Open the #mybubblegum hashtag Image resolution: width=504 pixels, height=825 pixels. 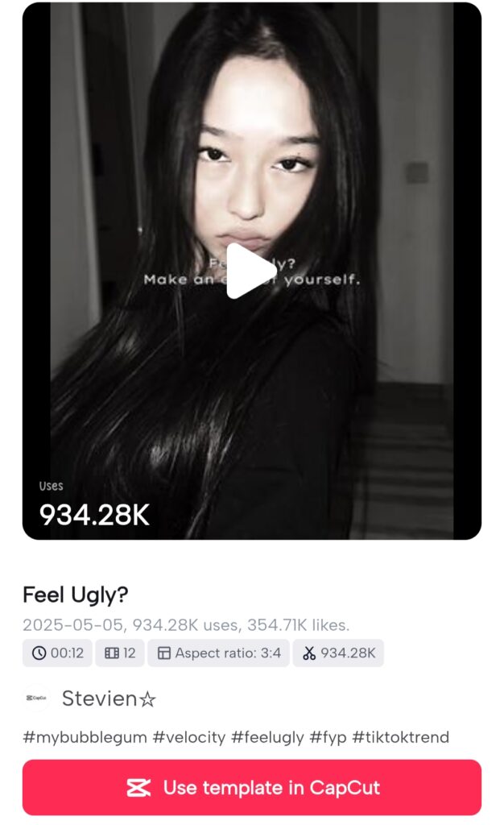click(x=85, y=737)
